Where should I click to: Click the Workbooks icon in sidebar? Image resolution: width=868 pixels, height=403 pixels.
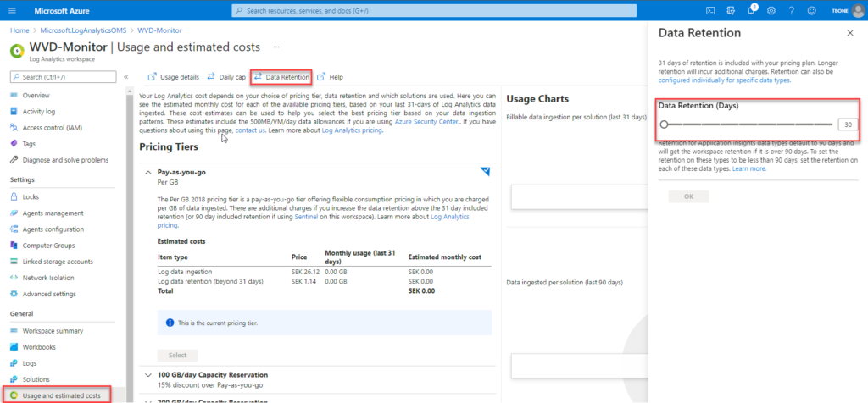[x=14, y=346]
